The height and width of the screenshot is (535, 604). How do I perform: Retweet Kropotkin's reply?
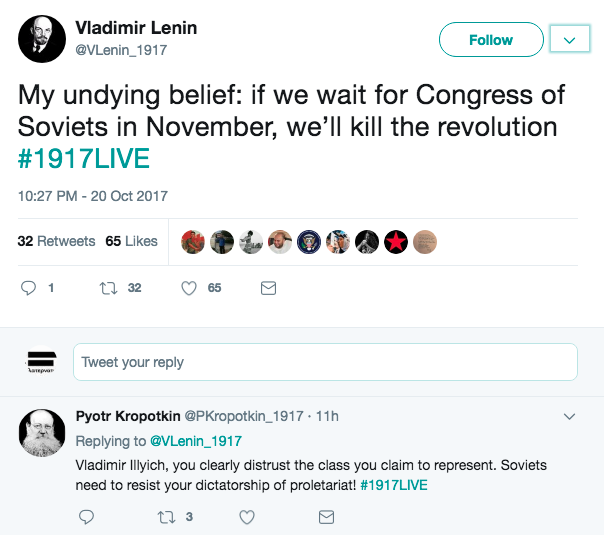click(x=166, y=517)
